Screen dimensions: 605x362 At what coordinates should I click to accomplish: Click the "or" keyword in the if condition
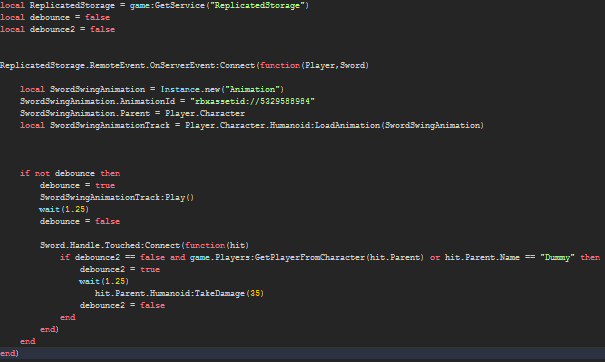click(x=435, y=257)
